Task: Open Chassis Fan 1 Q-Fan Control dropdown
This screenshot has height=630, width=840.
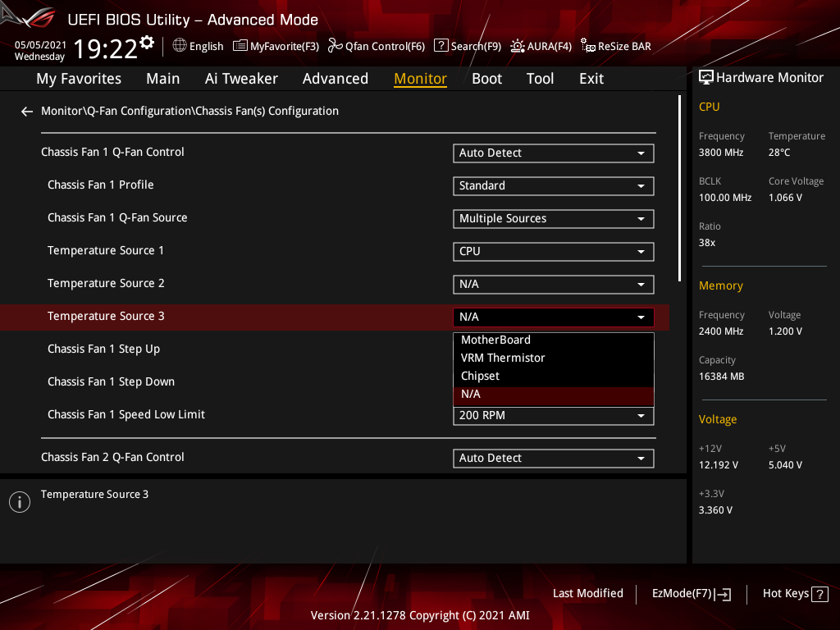Action: pos(554,153)
